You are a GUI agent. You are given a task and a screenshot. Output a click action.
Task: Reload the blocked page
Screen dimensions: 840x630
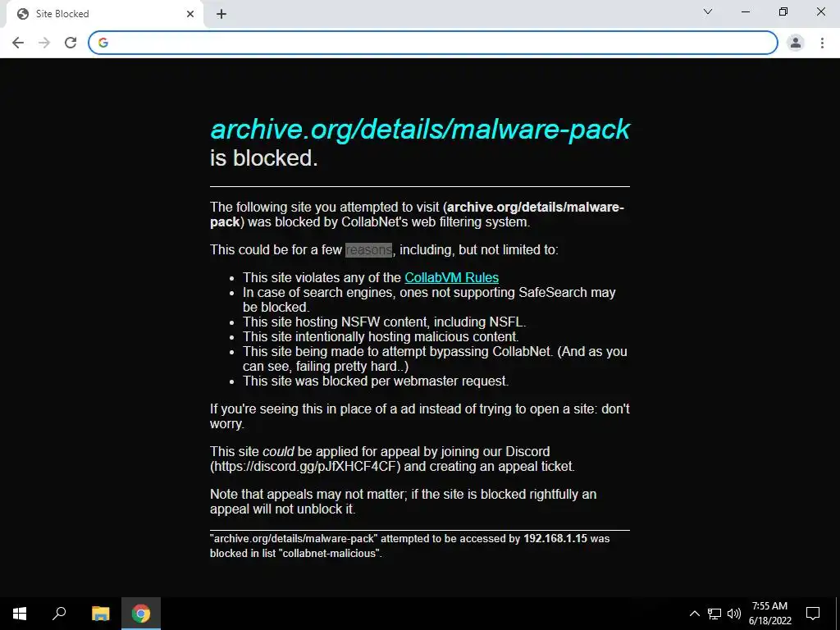pos(71,43)
